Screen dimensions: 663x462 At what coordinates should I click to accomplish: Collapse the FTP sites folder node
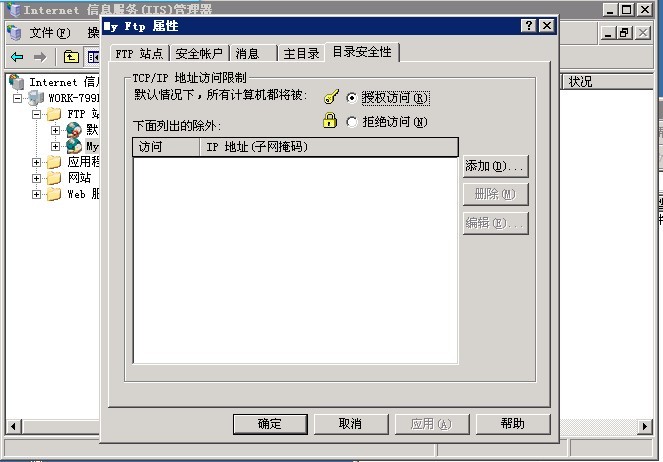[x=37, y=114]
